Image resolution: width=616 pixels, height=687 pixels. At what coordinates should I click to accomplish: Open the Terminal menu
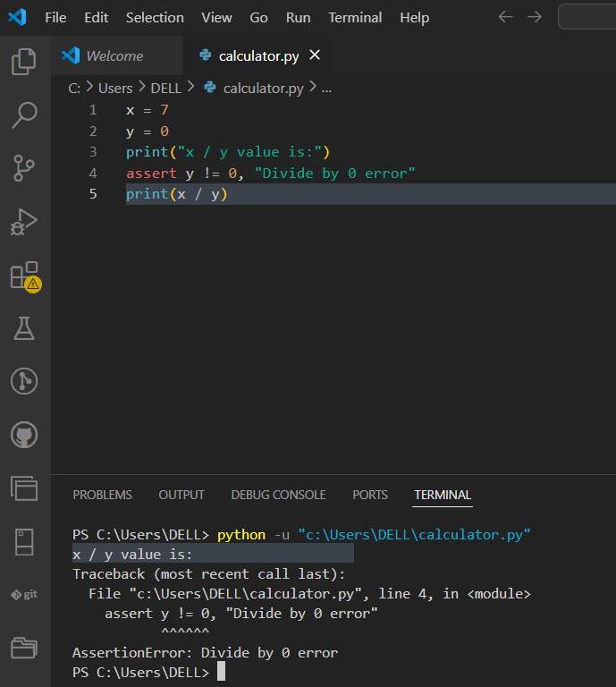tap(355, 18)
